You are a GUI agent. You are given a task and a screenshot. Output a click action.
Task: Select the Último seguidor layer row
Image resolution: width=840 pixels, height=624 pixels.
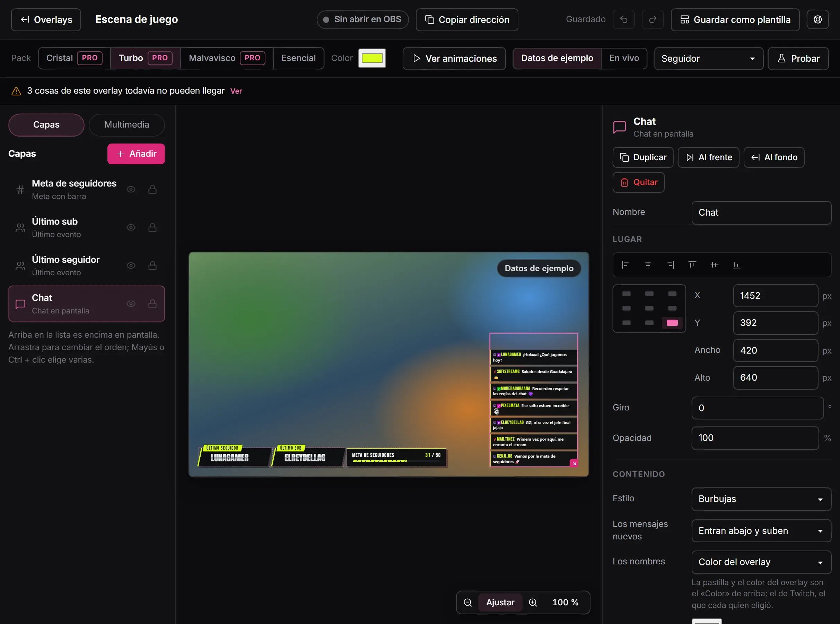86,266
